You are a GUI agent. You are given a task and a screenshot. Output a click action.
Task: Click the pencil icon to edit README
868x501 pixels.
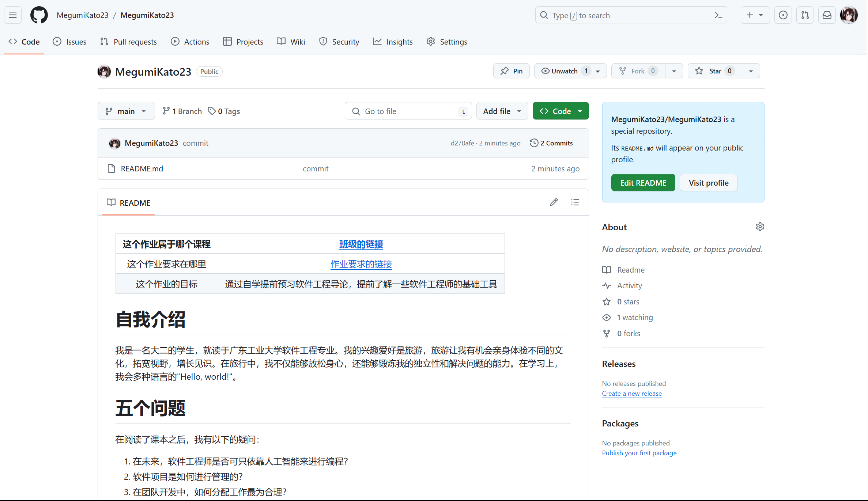pos(554,202)
